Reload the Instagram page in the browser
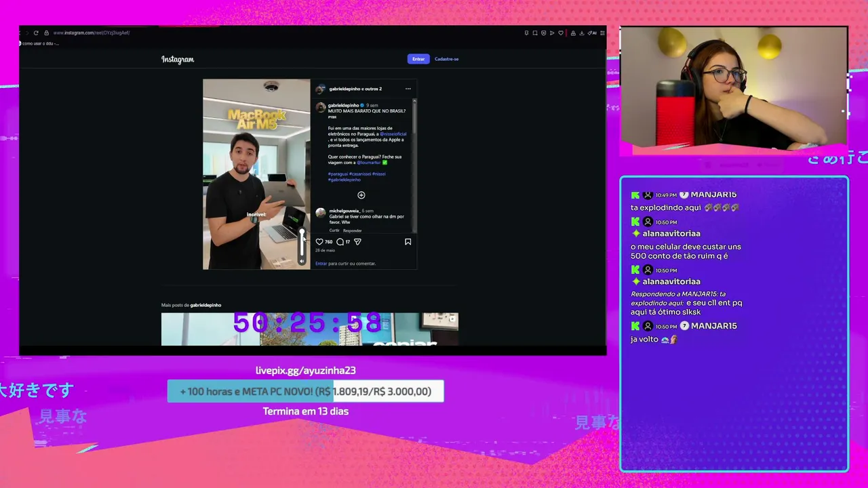868x488 pixels. (36, 33)
